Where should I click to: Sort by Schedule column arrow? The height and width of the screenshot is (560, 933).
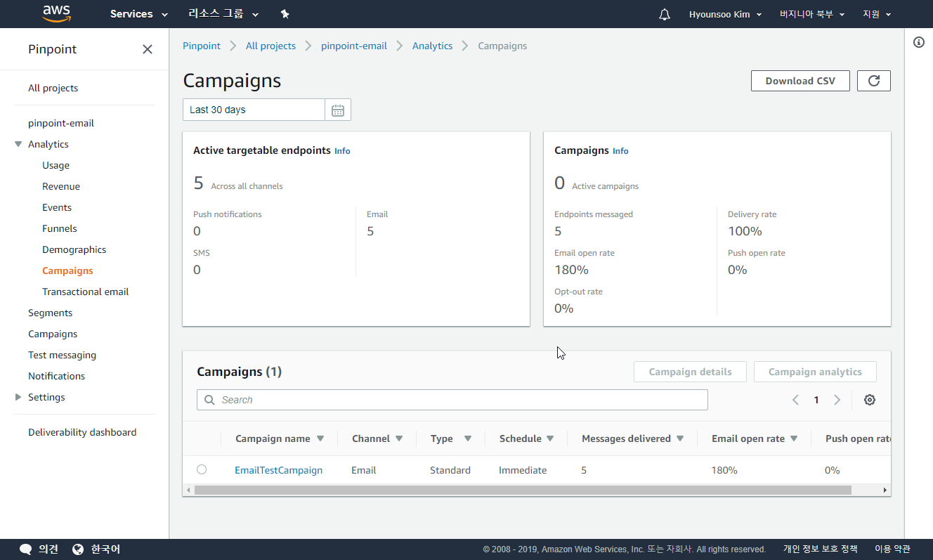(x=550, y=438)
